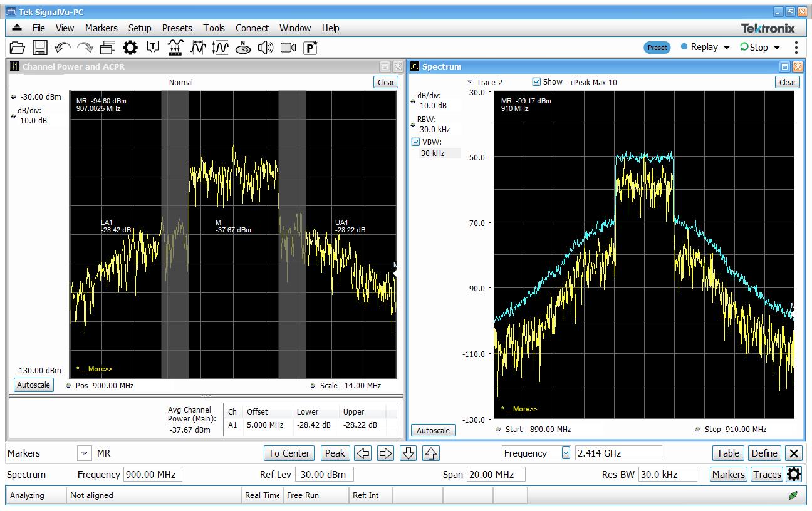Viewport: 812px width, 511px height.
Task: Open the Markers menu
Action: point(101,28)
